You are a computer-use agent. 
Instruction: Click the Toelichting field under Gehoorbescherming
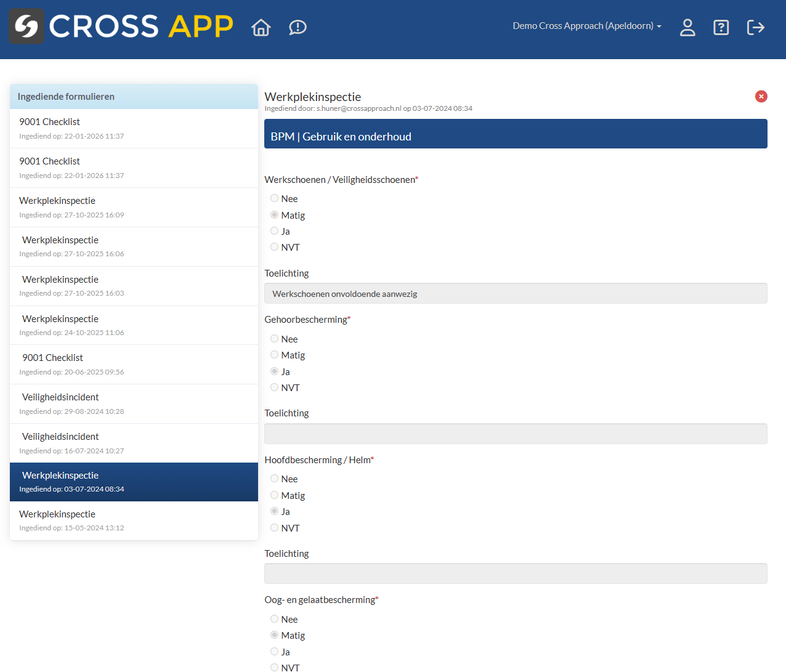516,434
